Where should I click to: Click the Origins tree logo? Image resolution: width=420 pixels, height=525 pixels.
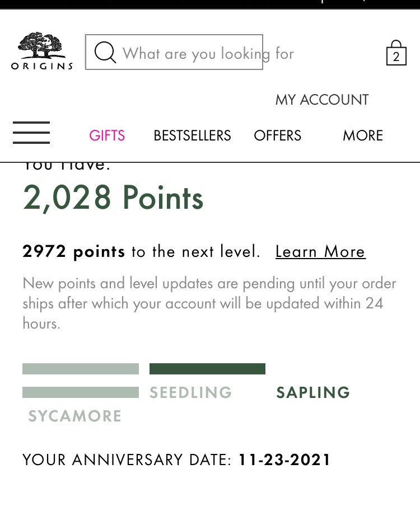point(42,51)
